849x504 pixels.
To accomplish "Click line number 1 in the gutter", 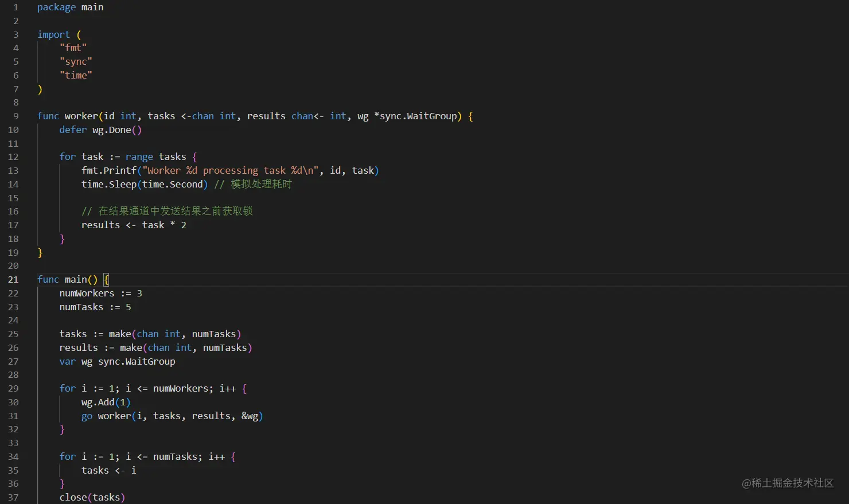I will point(16,7).
